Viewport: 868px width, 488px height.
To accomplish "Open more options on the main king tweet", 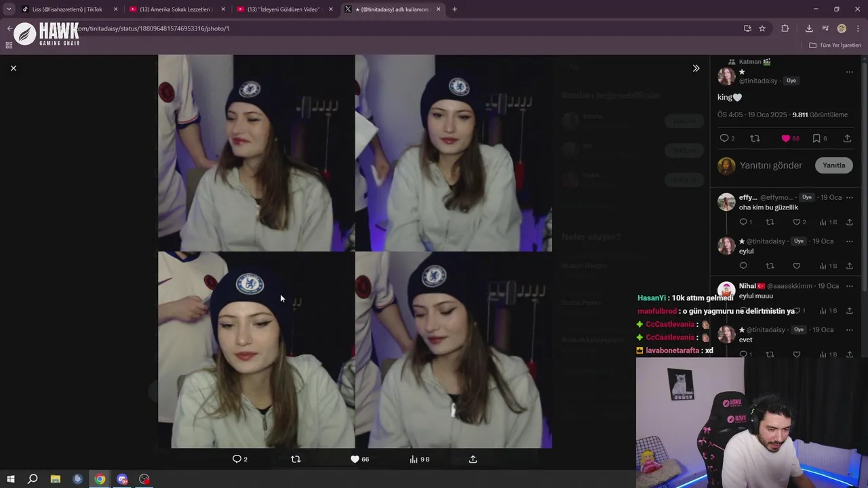I will (849, 72).
